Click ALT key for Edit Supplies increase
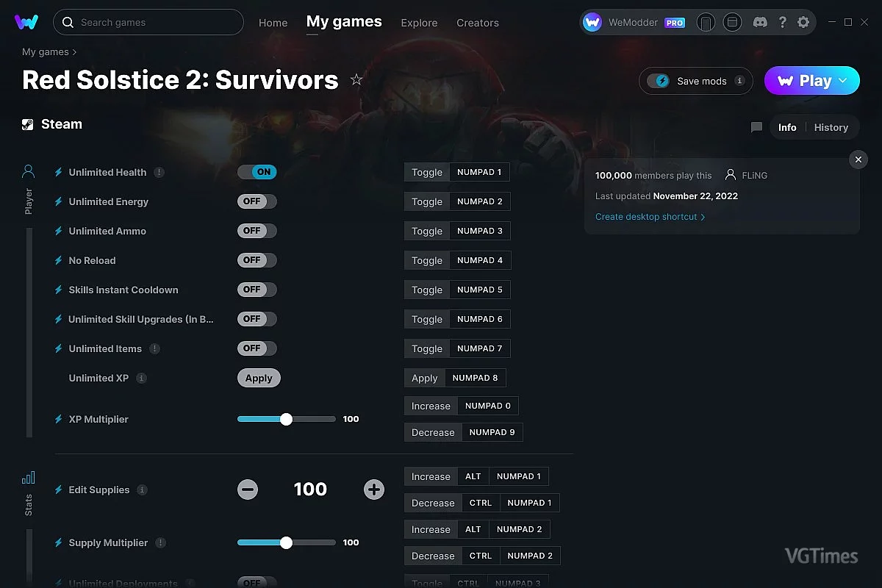 click(x=473, y=476)
